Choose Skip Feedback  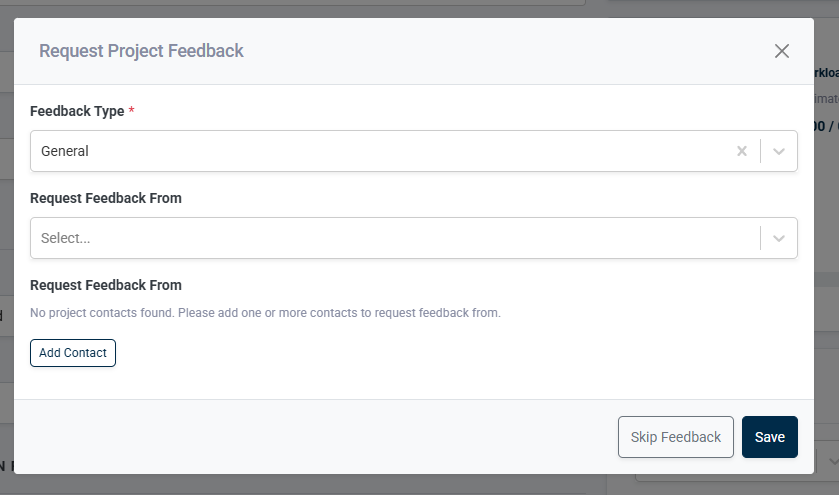(x=676, y=437)
